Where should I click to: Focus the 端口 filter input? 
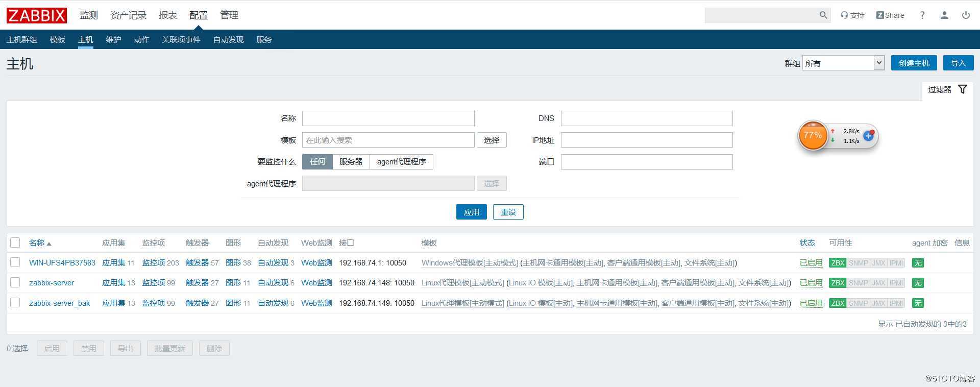tap(647, 162)
